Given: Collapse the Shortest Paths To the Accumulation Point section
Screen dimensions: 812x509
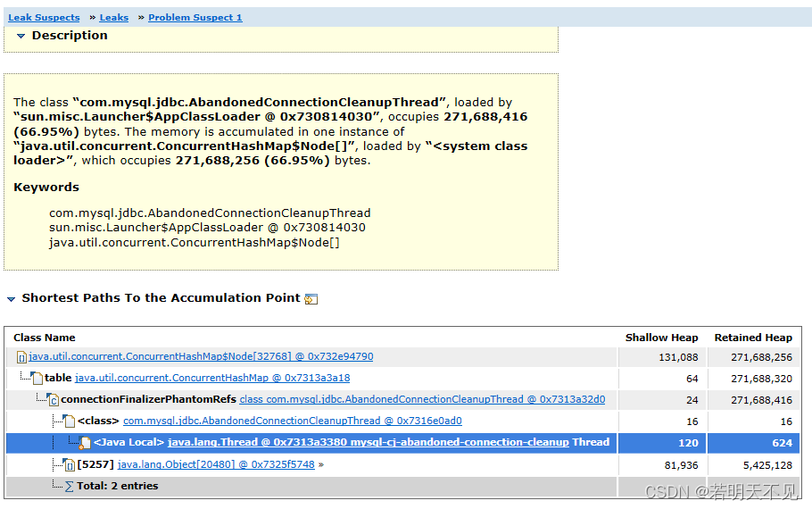Looking at the screenshot, I should point(11,298).
